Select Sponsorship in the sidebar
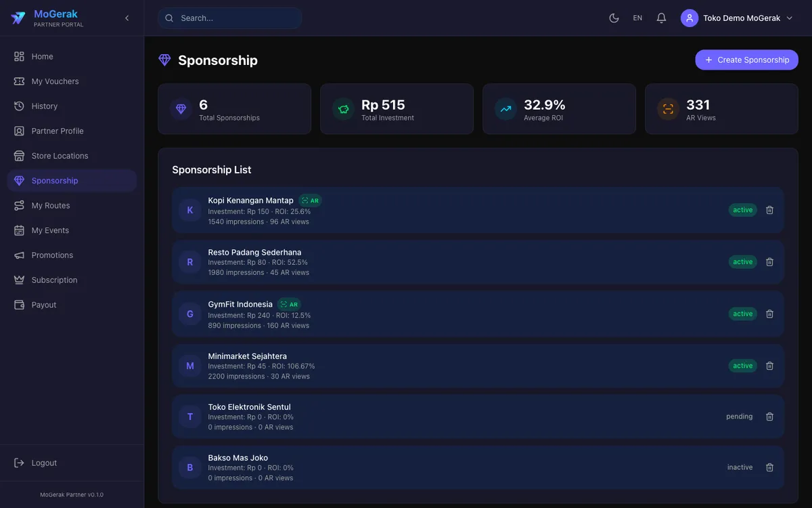 click(x=72, y=181)
